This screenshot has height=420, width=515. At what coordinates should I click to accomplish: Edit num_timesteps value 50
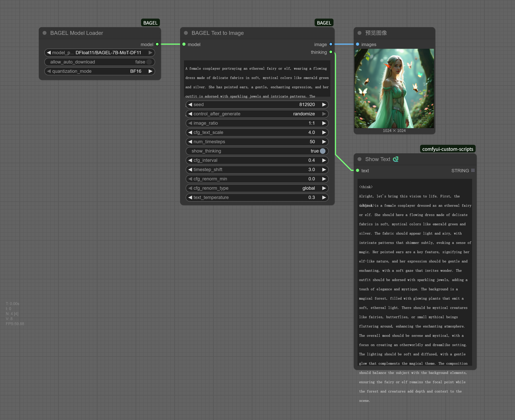pos(312,141)
